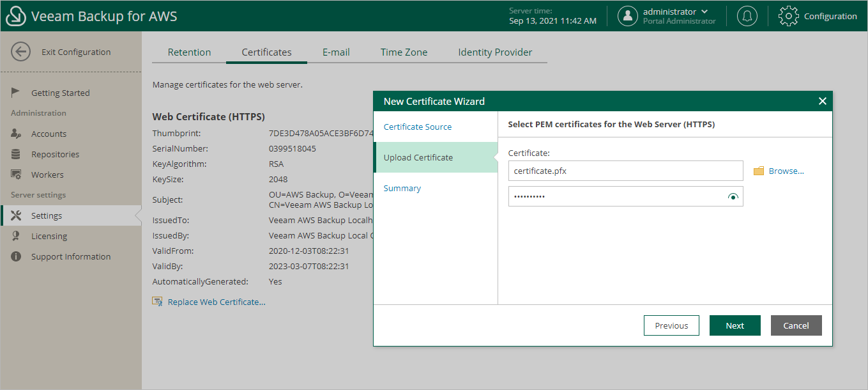
Task: Click the Workers icon in sidebar
Action: pyautogui.click(x=17, y=175)
